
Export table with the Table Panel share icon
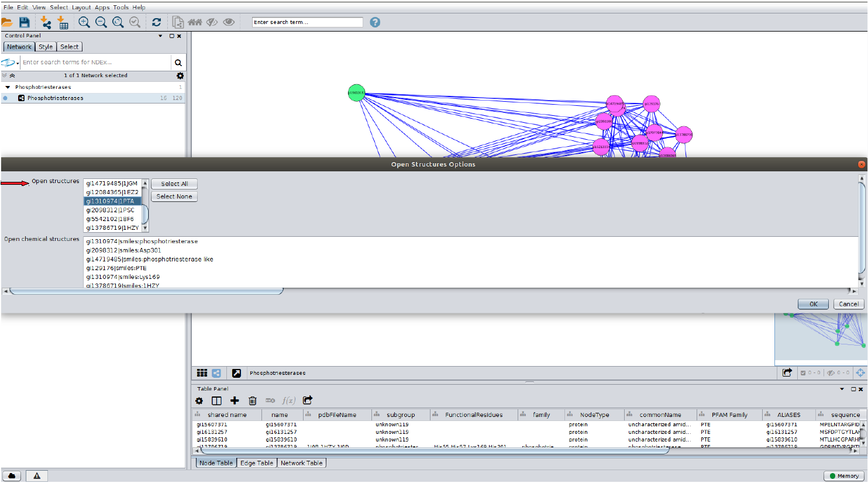[308, 400]
